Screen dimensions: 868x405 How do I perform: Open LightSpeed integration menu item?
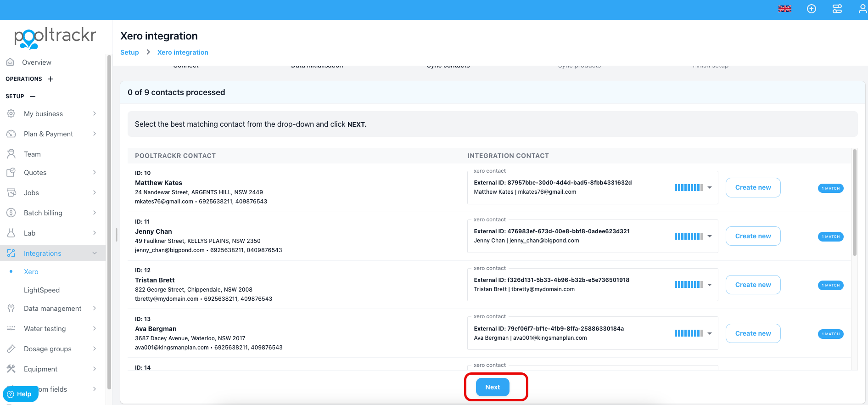(42, 290)
